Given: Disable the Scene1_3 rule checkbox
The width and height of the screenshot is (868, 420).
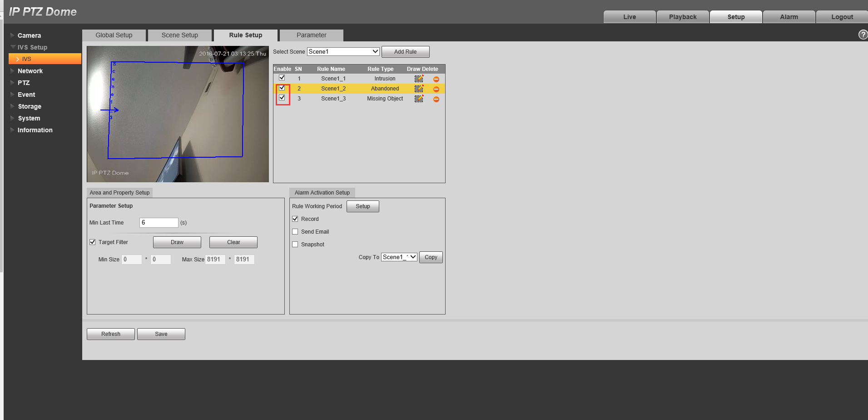Looking at the screenshot, I should [x=282, y=98].
